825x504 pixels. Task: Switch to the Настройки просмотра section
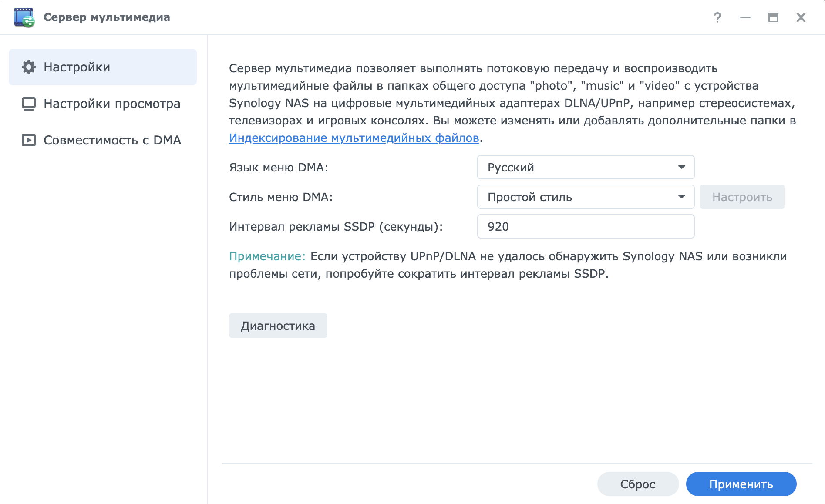112,104
